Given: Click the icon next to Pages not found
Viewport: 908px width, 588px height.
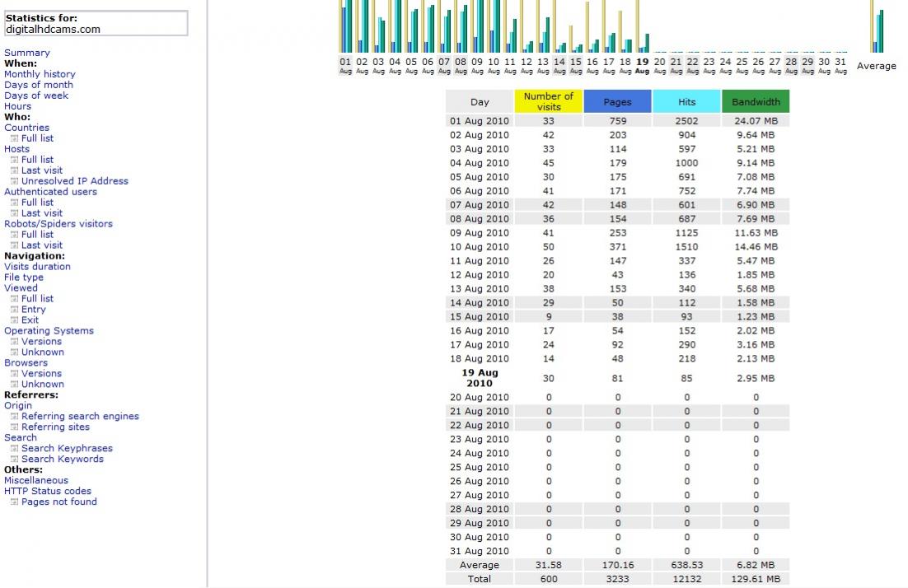Looking at the screenshot, I should pos(15,502).
